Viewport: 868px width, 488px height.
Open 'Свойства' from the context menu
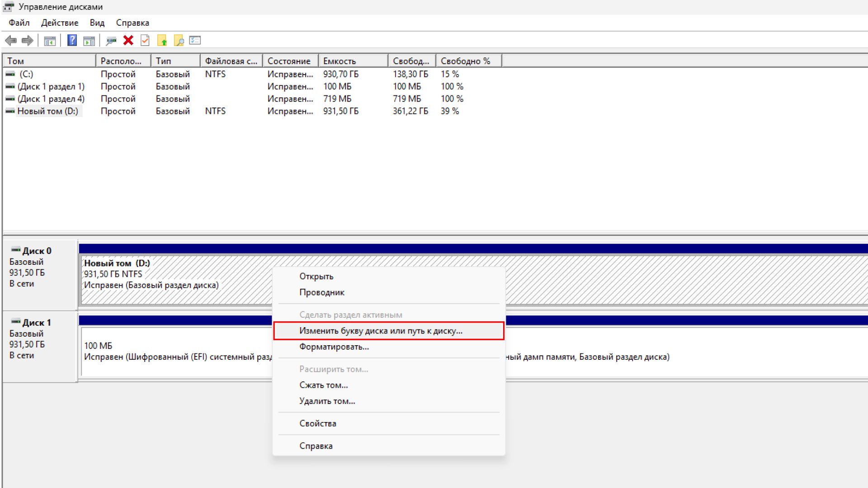point(318,424)
